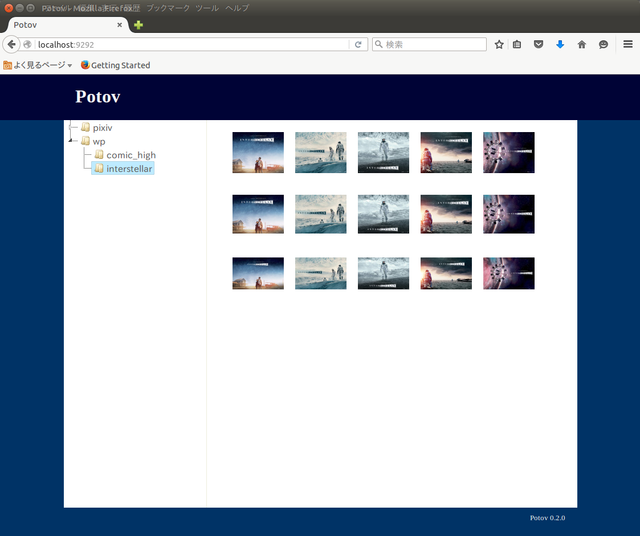The width and height of the screenshot is (640, 536).
Task: Open the よく見るページ bookmarks dropdown
Action: coord(38,65)
